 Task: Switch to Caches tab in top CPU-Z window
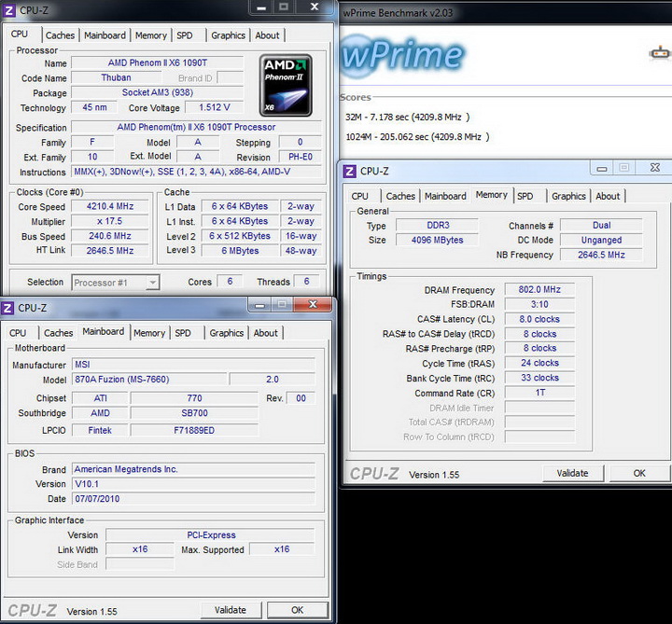coord(60,35)
